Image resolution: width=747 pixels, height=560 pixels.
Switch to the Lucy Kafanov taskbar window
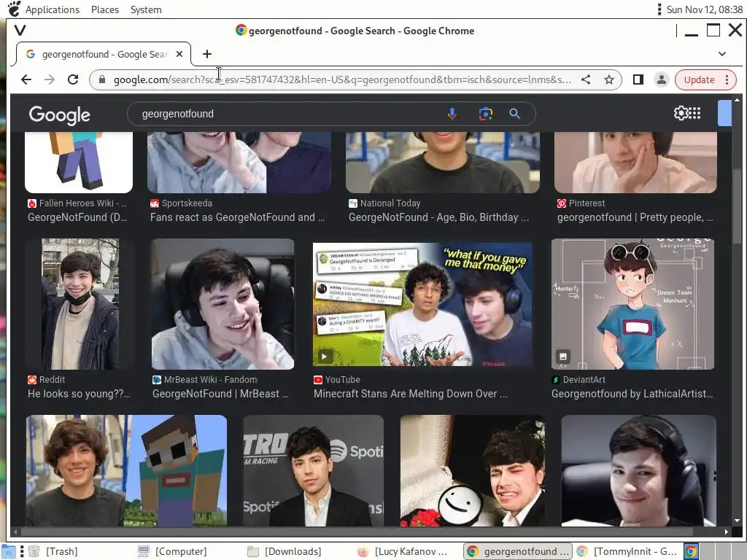[x=403, y=551]
